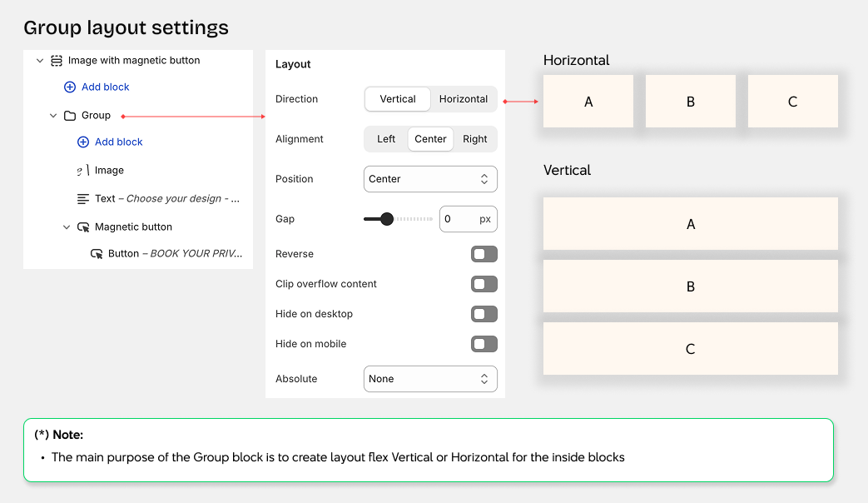Open the Absolute dropdown

[430, 379]
